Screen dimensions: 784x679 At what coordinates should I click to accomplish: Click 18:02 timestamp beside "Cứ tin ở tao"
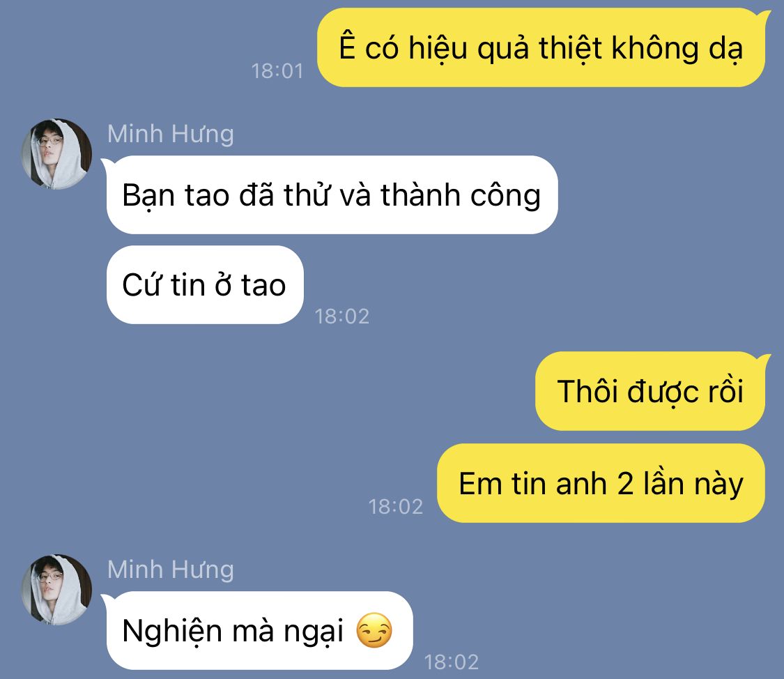342,316
